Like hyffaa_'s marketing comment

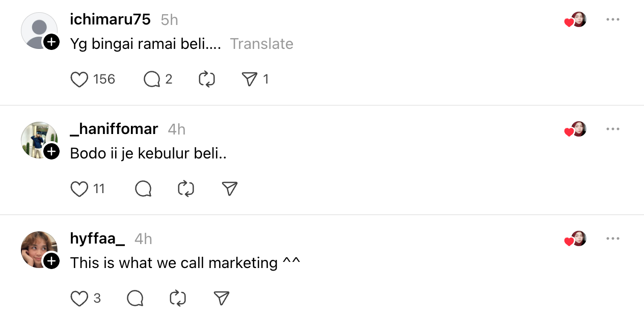coord(79,299)
